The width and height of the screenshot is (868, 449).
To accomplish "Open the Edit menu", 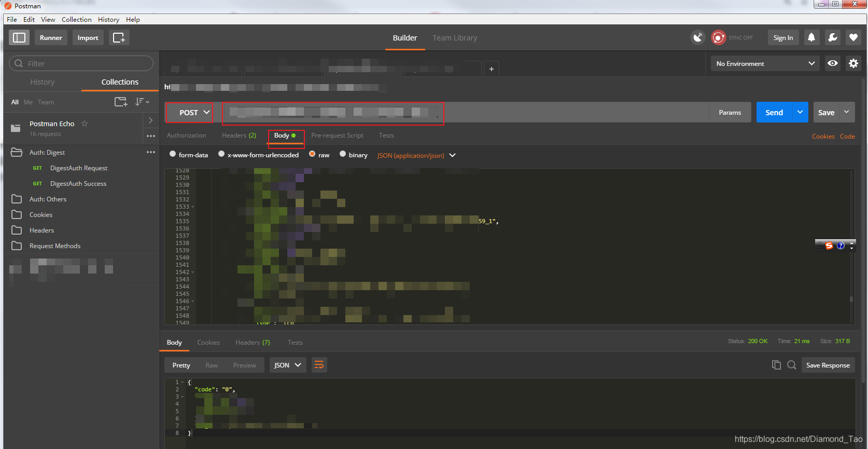I will click(x=29, y=19).
